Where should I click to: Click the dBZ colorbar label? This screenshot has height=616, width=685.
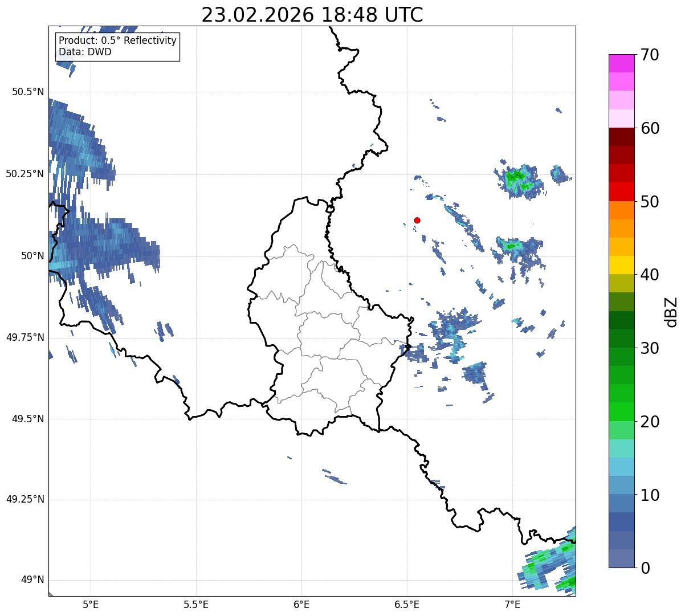pos(672,311)
